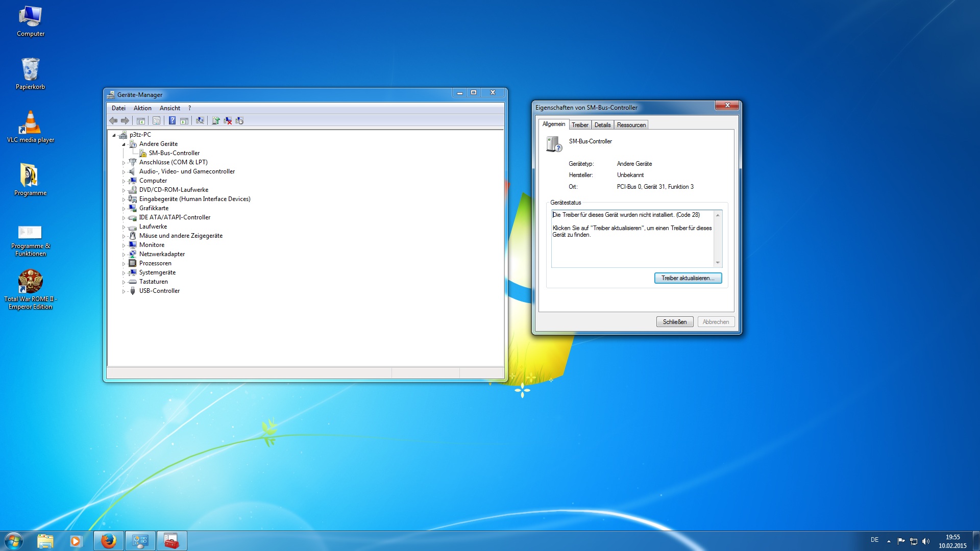Click the uninstall device toolbar icon

point(228,121)
